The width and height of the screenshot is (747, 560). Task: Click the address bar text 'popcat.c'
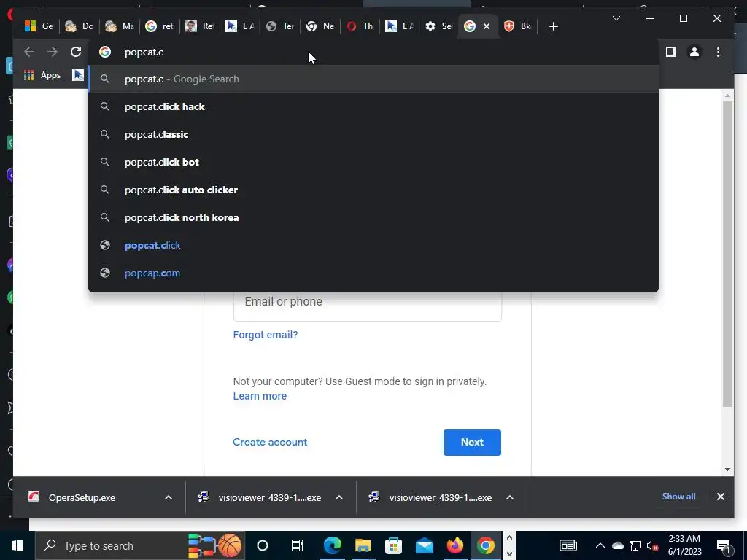(x=144, y=52)
